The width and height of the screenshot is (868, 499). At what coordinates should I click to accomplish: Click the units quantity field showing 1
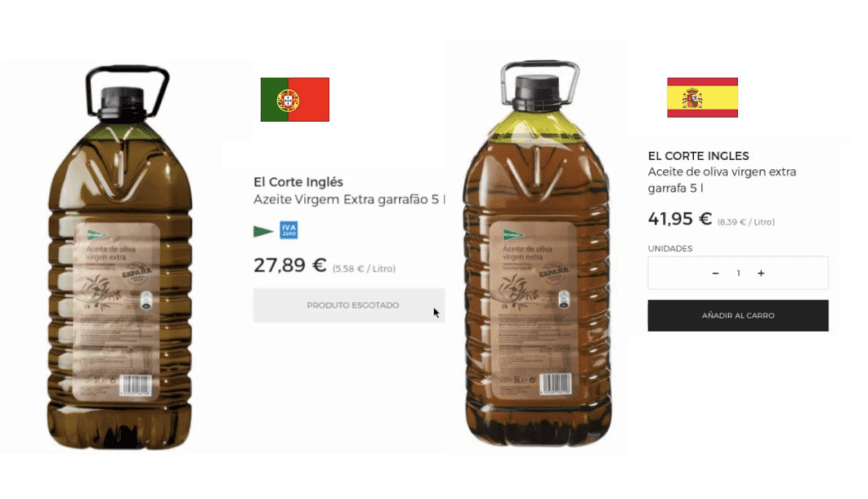pyautogui.click(x=738, y=273)
